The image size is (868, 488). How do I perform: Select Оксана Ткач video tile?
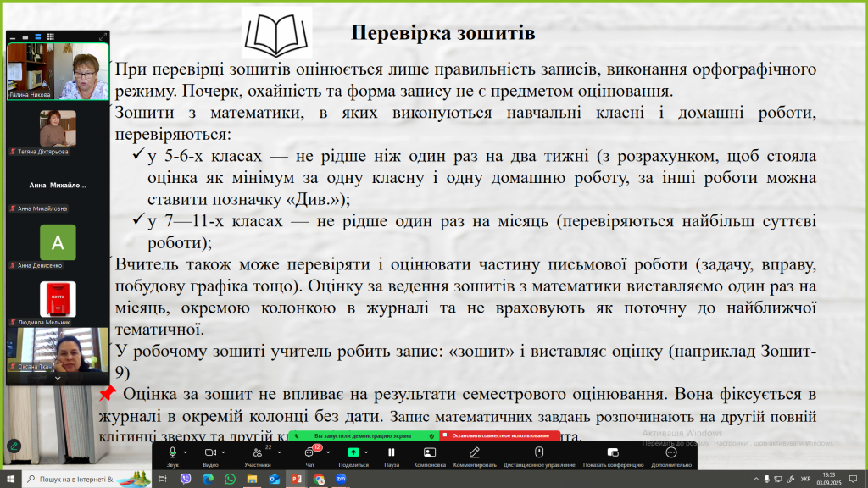coord(58,350)
